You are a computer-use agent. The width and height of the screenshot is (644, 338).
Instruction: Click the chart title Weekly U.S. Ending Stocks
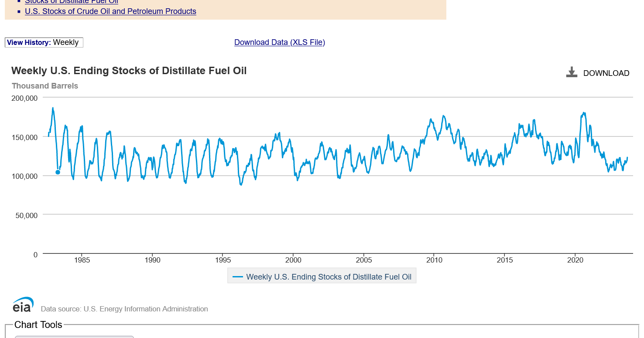tap(129, 71)
